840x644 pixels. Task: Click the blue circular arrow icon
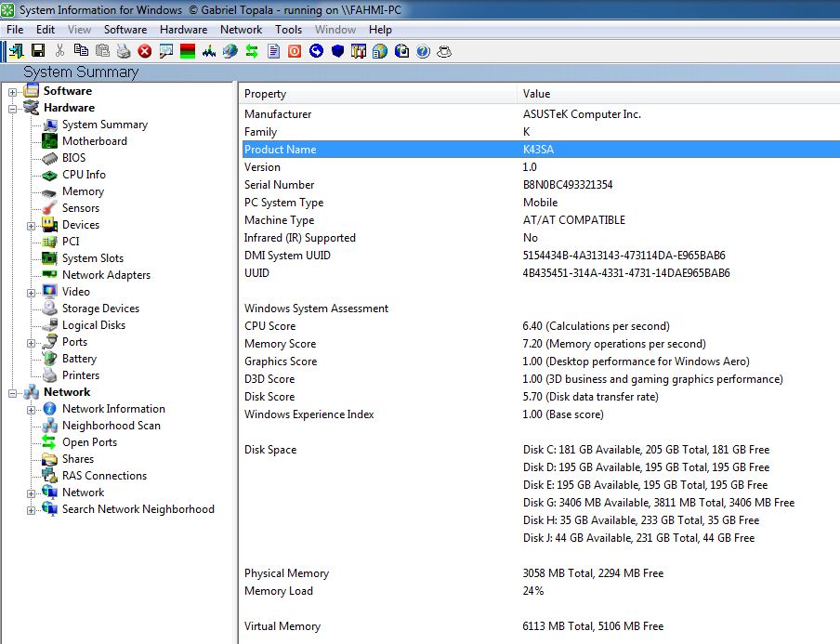[x=316, y=51]
